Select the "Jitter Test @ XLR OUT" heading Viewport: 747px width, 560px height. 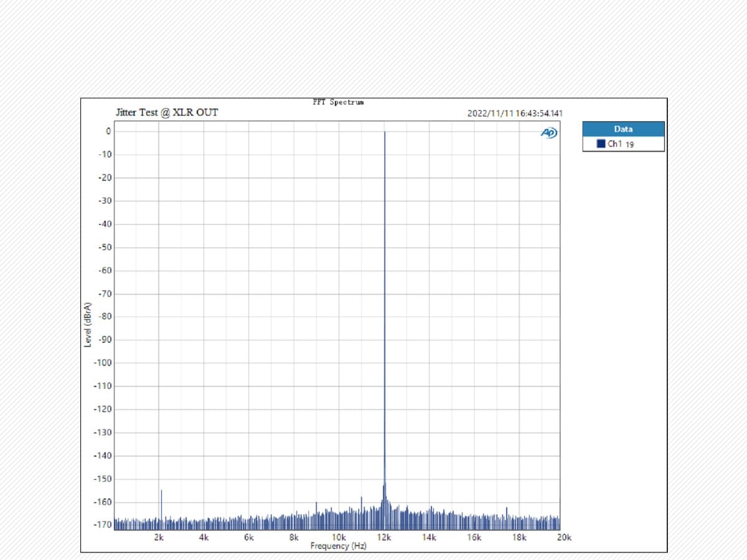pyautogui.click(x=167, y=113)
